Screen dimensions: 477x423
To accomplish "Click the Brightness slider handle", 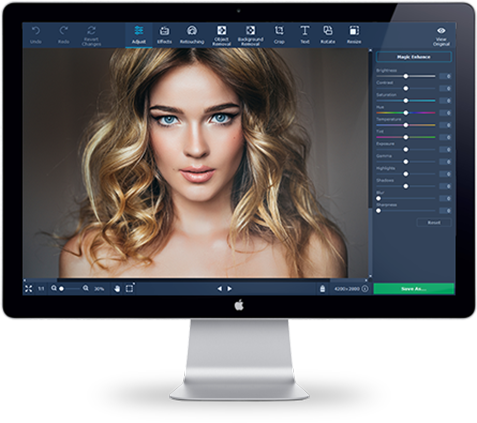I will point(406,76).
